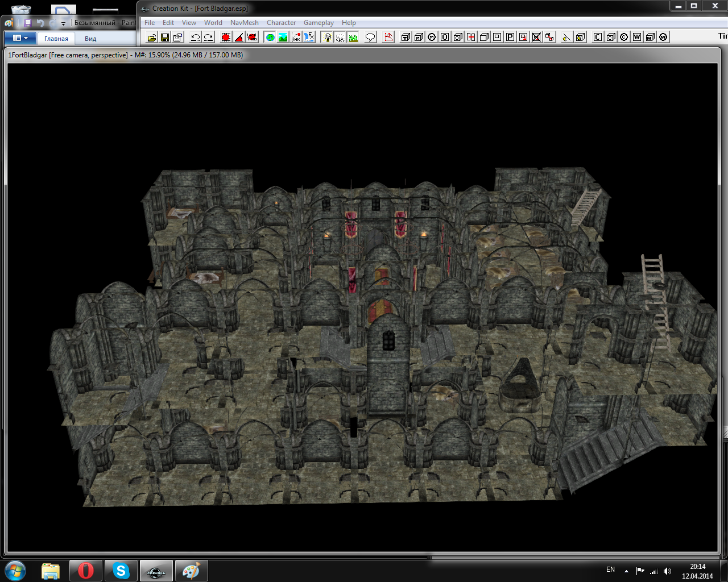
Task: Open the blue Paint file menu dropdown
Action: click(20, 38)
